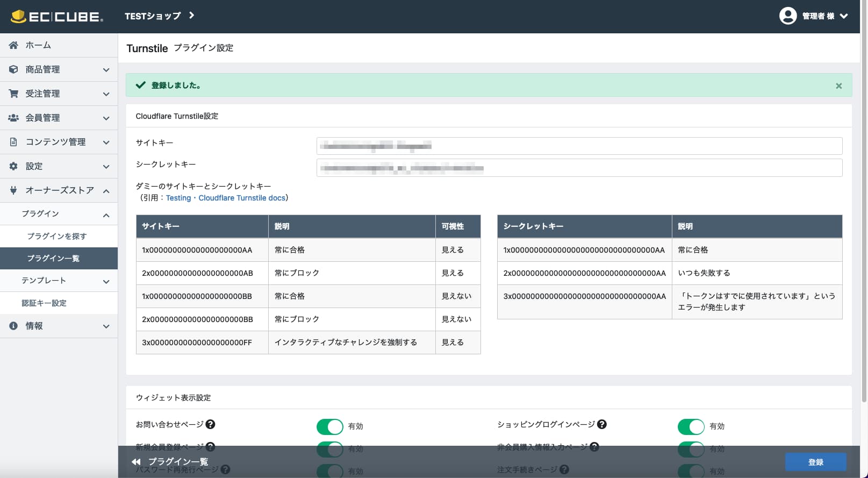Click the help icon beside お問い合わせページ
Image resolution: width=868 pixels, height=478 pixels.
211,424
